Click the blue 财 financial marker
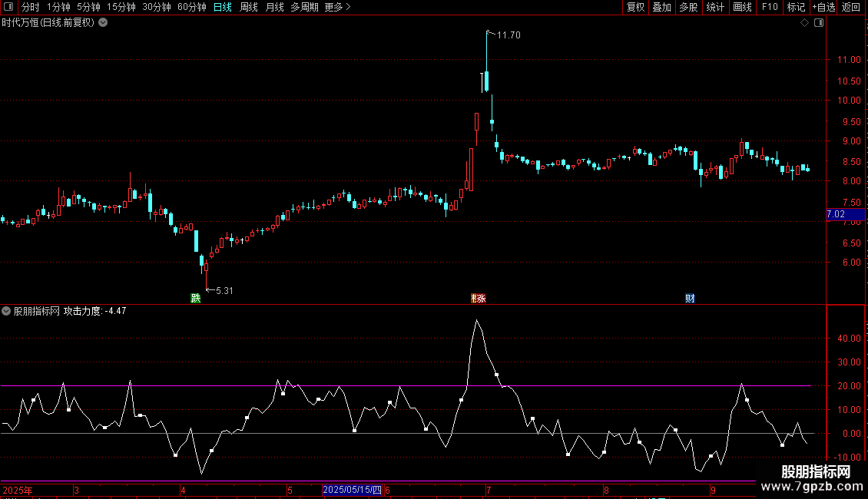 [690, 298]
